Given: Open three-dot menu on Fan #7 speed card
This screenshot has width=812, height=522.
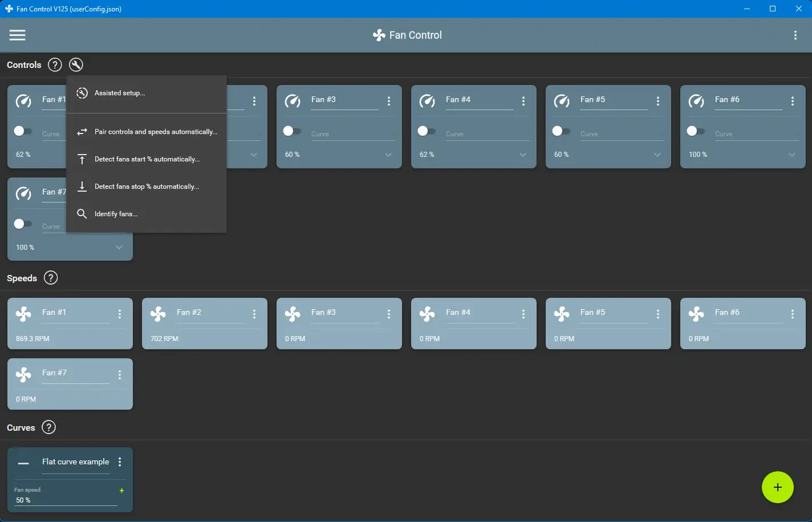Looking at the screenshot, I should click(120, 374).
